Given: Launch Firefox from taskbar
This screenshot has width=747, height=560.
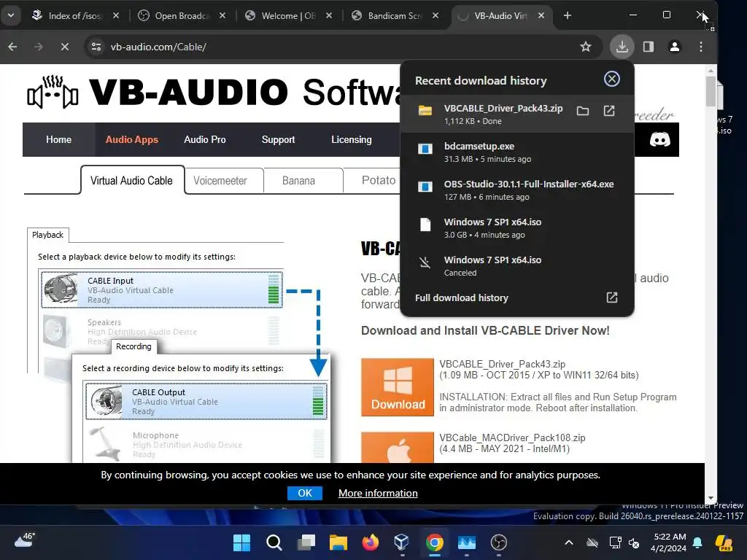Looking at the screenshot, I should click(x=370, y=542).
